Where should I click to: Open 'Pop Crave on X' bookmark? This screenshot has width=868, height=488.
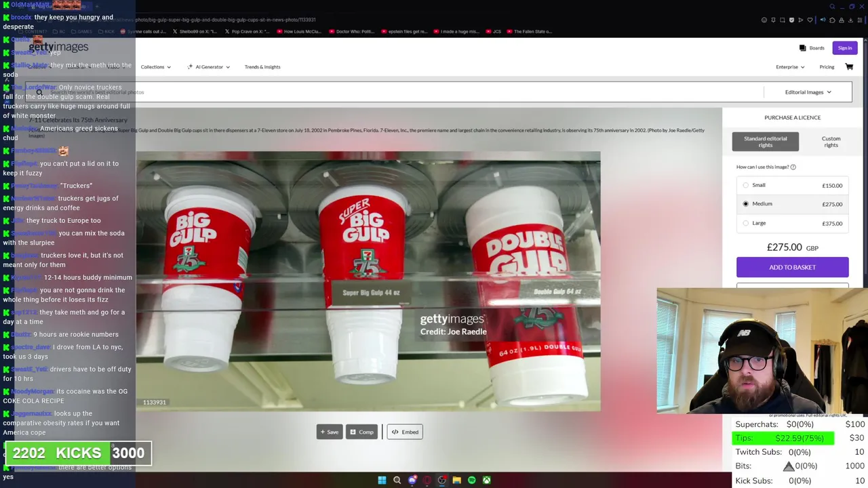coord(248,31)
